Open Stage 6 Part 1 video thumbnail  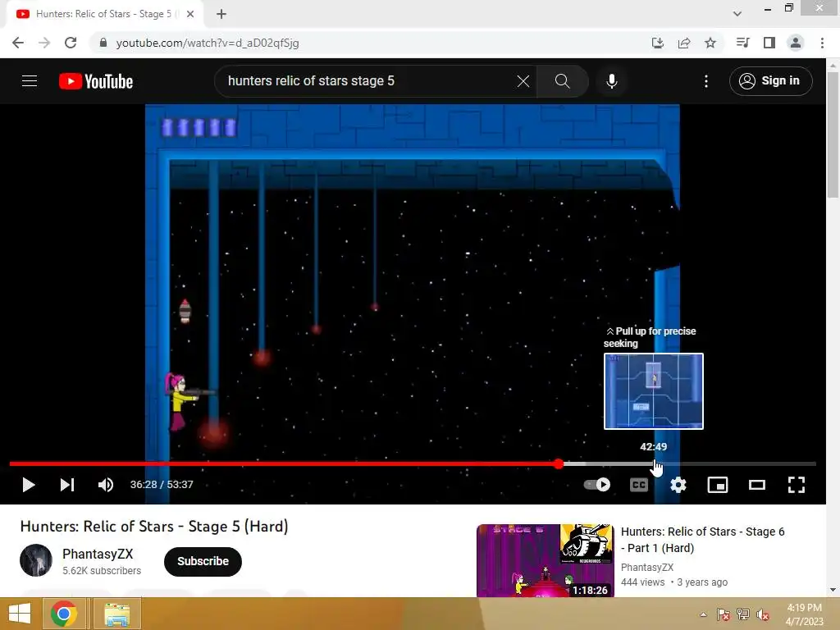coord(545,560)
